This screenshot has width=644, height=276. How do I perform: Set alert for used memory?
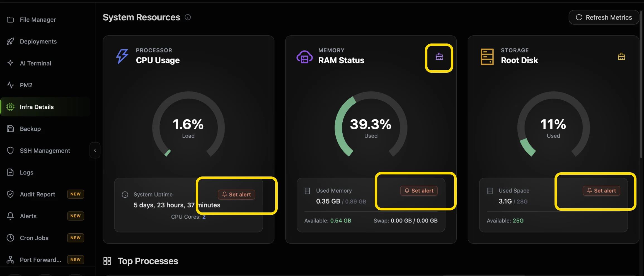click(x=419, y=191)
